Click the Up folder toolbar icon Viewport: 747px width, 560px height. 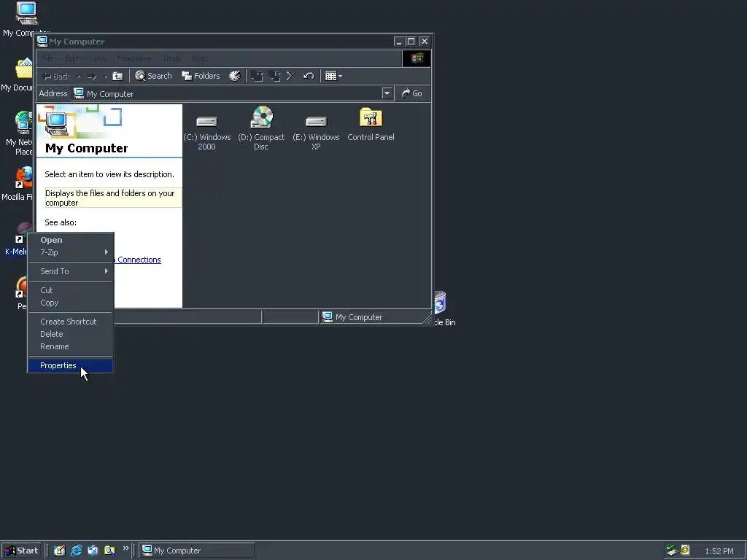pyautogui.click(x=117, y=76)
